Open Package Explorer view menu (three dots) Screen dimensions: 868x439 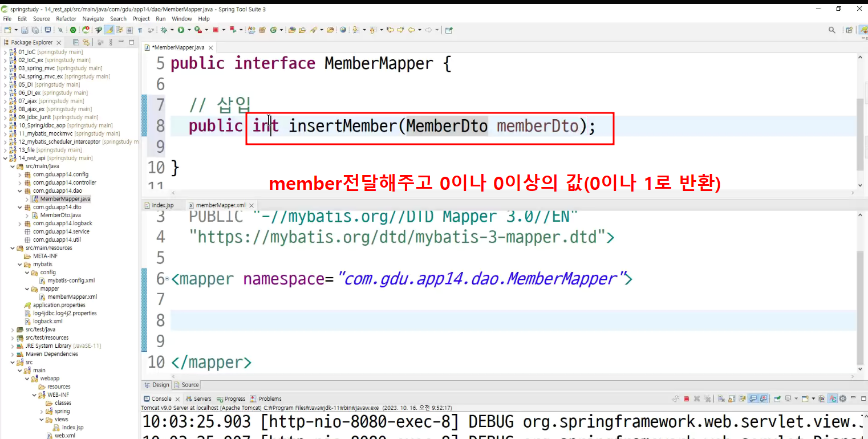pos(111,42)
